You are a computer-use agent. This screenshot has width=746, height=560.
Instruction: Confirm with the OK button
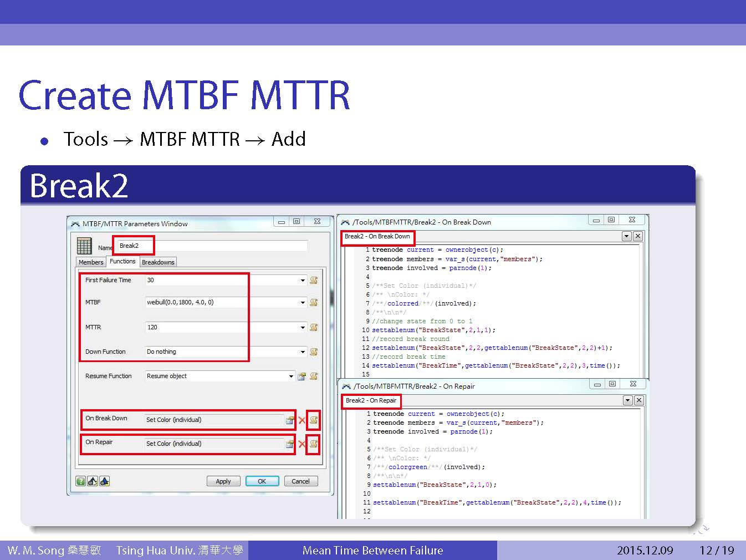click(262, 481)
